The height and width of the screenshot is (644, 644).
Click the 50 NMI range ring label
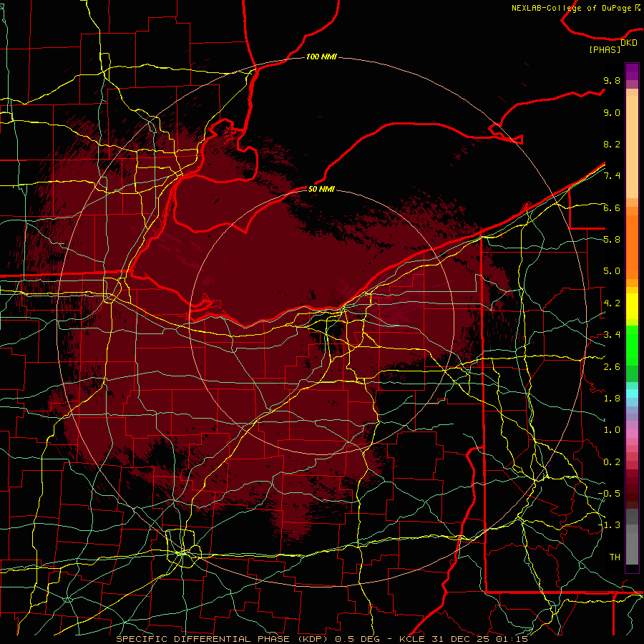321,189
